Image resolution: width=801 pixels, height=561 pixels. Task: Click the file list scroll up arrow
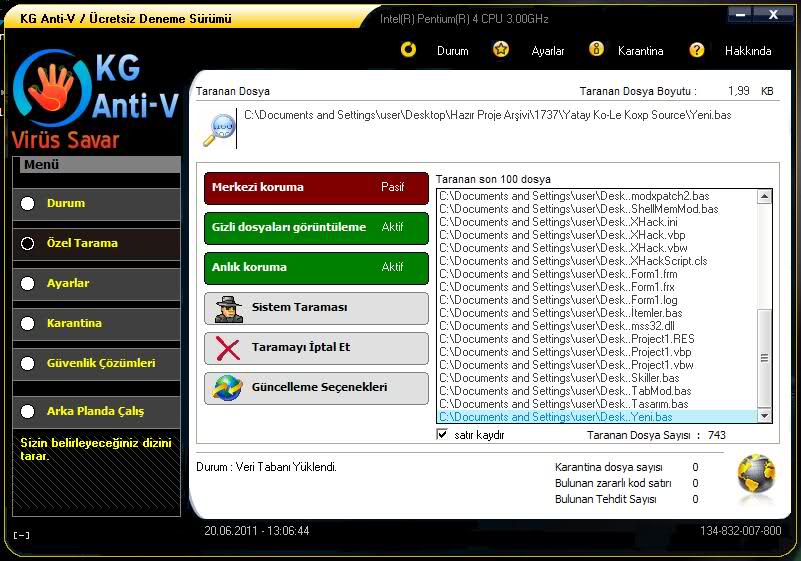[x=765, y=197]
